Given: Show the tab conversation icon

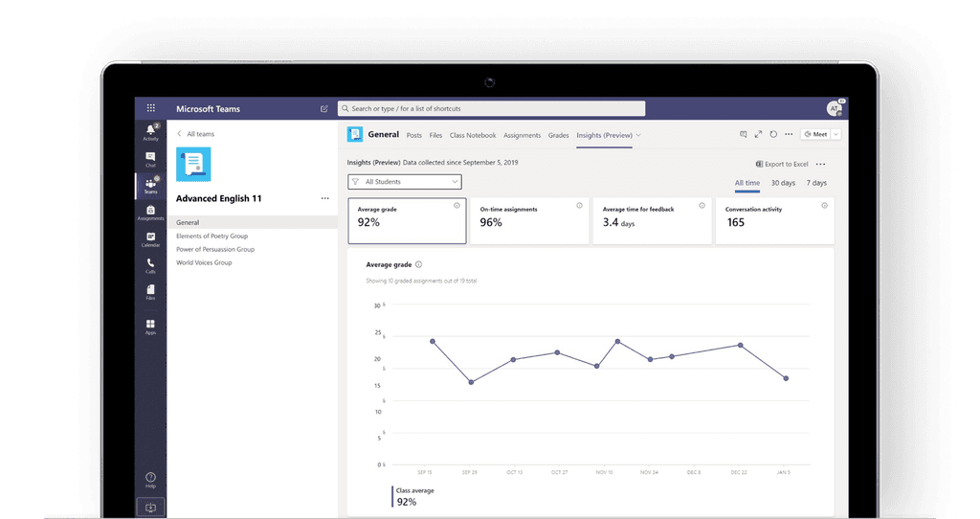Looking at the screenshot, I should point(743,134).
